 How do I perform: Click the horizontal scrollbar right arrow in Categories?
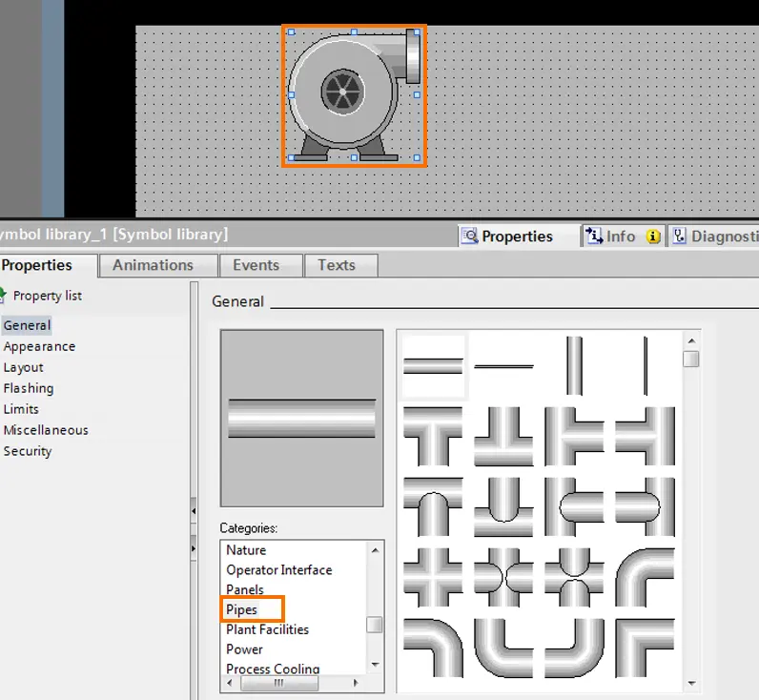[356, 683]
